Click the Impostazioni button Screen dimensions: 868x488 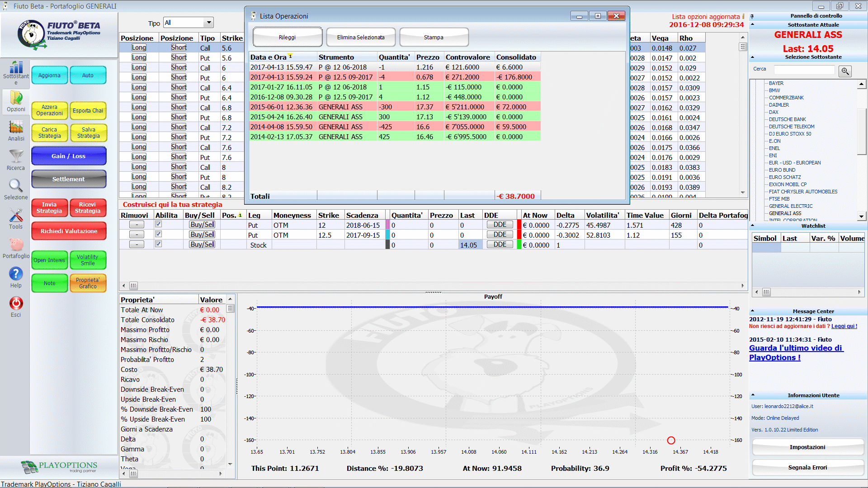tap(807, 447)
